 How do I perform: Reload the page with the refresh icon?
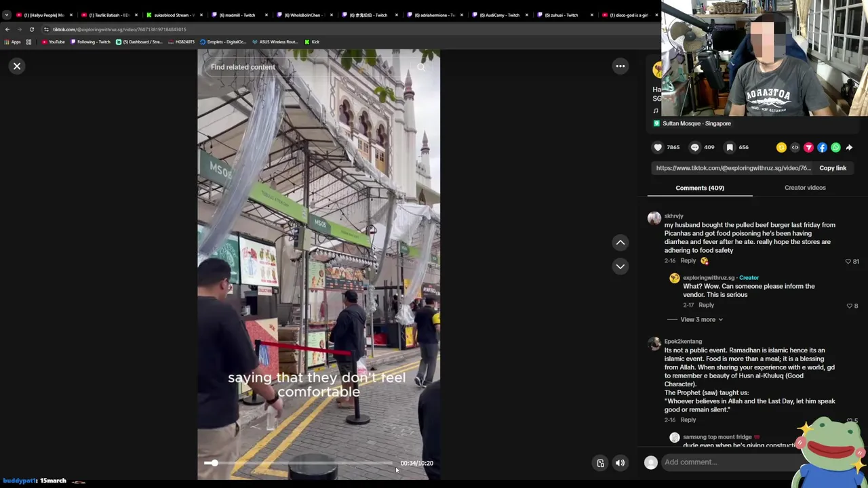[x=31, y=29]
